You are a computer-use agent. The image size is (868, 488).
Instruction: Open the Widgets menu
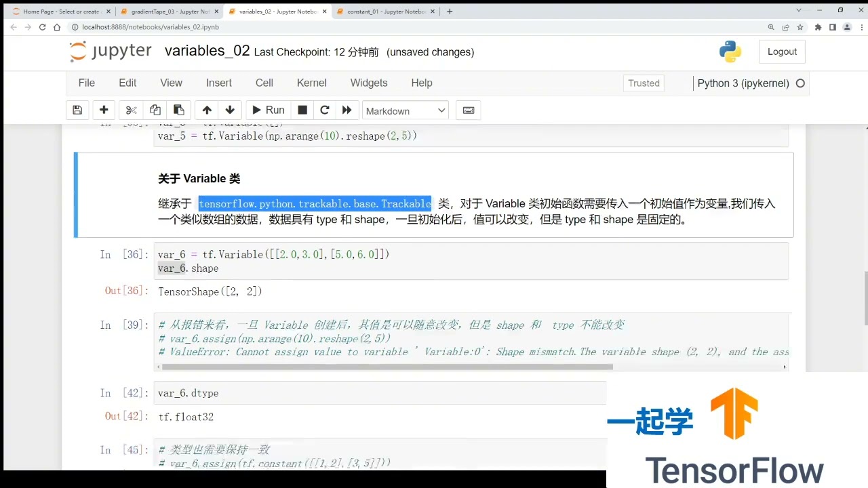click(x=369, y=83)
